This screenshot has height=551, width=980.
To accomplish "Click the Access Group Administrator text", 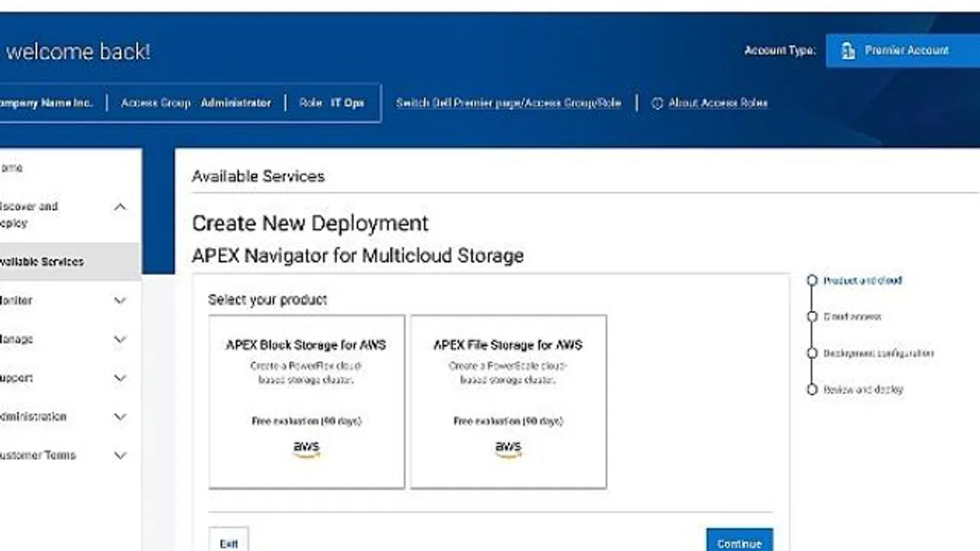I will 196,104.
